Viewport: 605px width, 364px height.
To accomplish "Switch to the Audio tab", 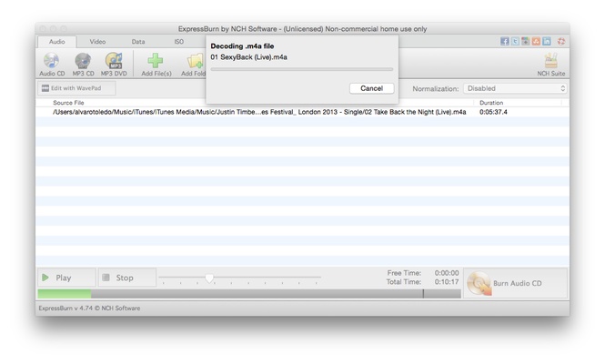I will (x=56, y=42).
